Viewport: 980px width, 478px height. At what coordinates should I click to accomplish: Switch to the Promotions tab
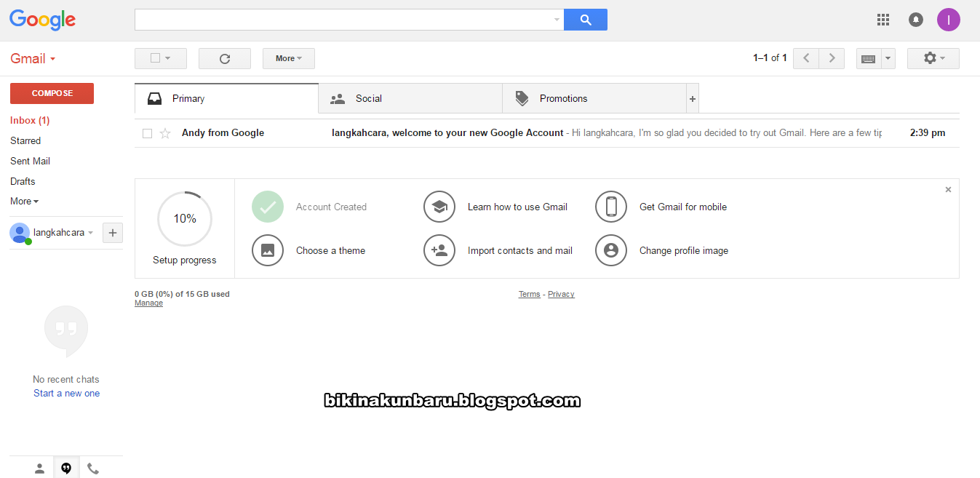[x=594, y=98]
